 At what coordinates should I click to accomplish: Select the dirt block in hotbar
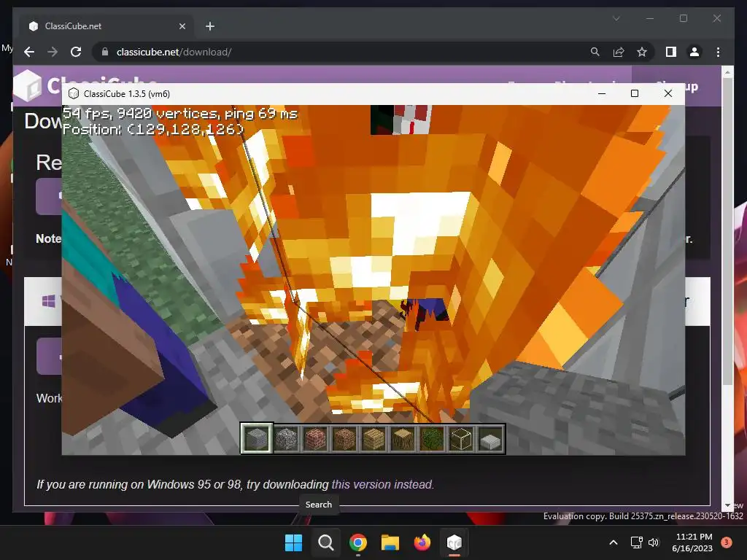point(344,438)
